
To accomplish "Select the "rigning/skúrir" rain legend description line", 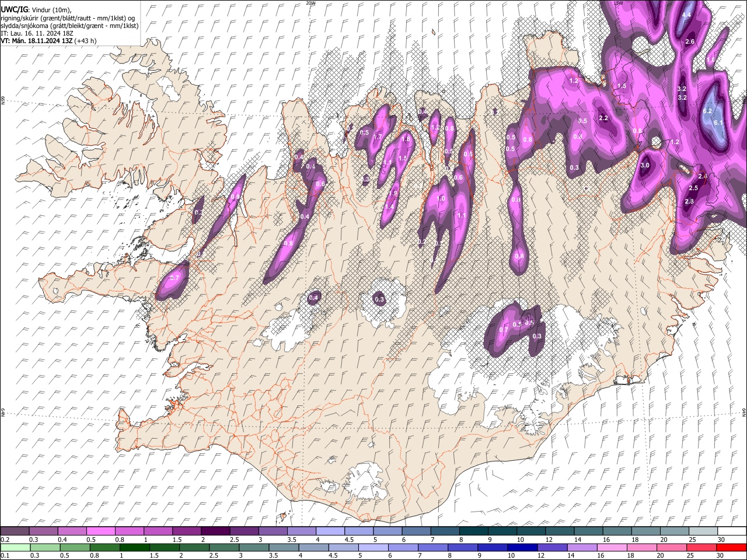I will 68,18.
